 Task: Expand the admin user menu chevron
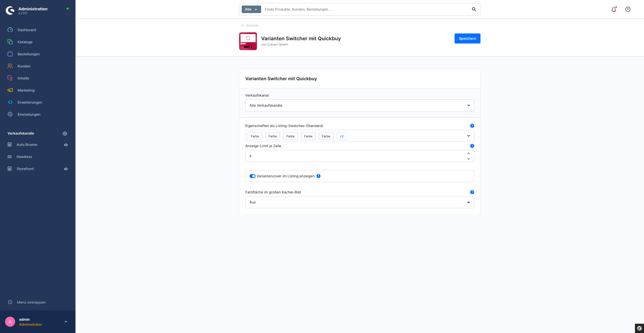click(66, 322)
